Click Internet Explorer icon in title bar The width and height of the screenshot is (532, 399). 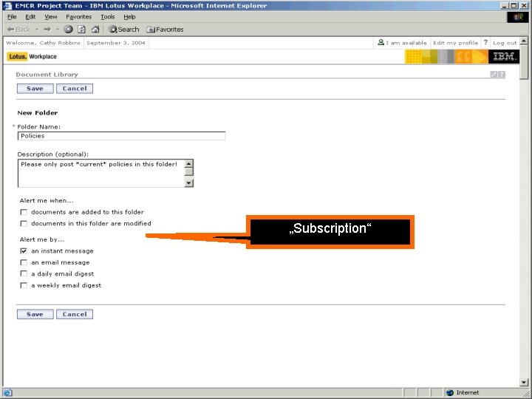click(x=7, y=5)
